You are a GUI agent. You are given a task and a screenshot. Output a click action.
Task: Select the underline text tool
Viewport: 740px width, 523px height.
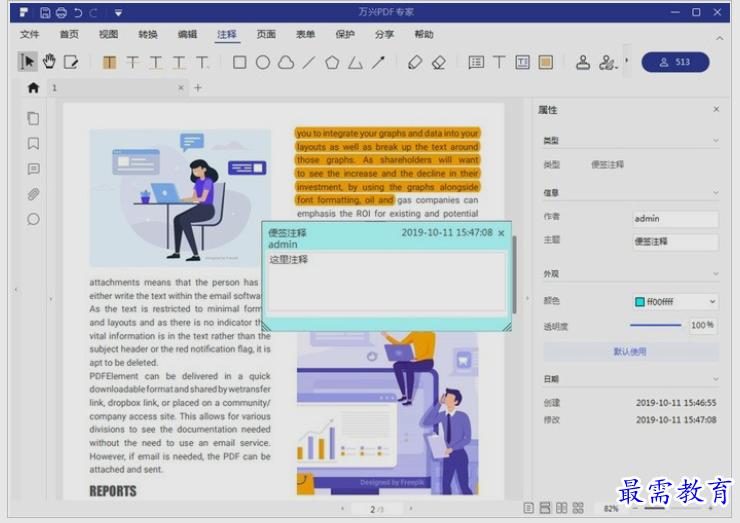(x=156, y=62)
